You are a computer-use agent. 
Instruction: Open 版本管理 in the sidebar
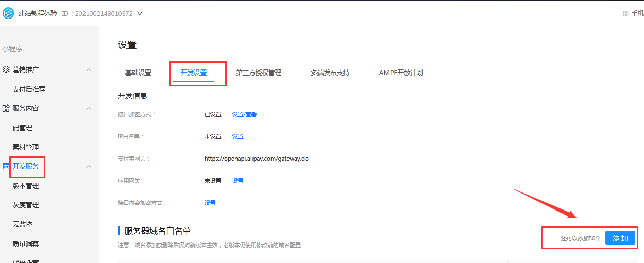pos(26,186)
